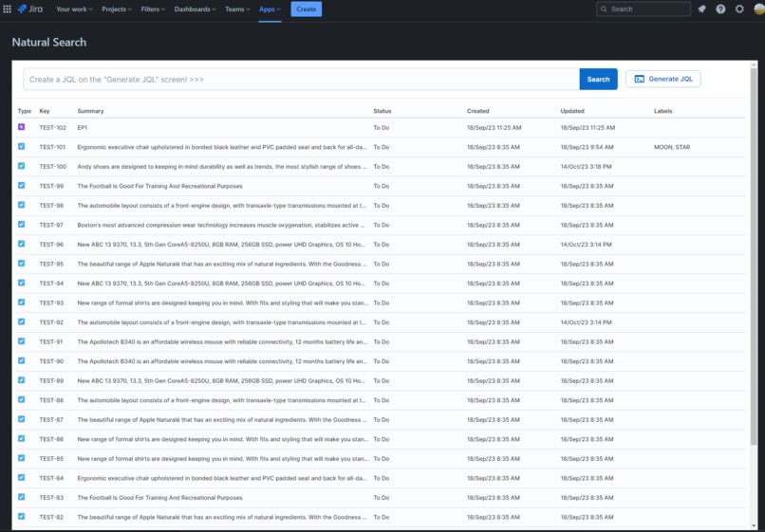The image size is (765, 532).
Task: Open the help question mark icon
Action: point(720,9)
